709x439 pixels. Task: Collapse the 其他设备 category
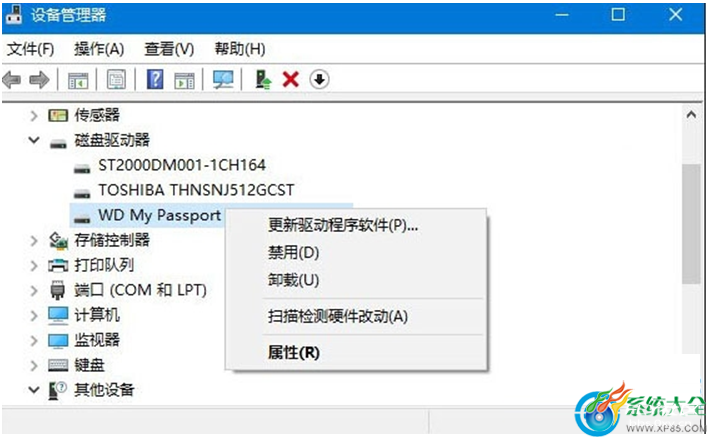(x=34, y=389)
